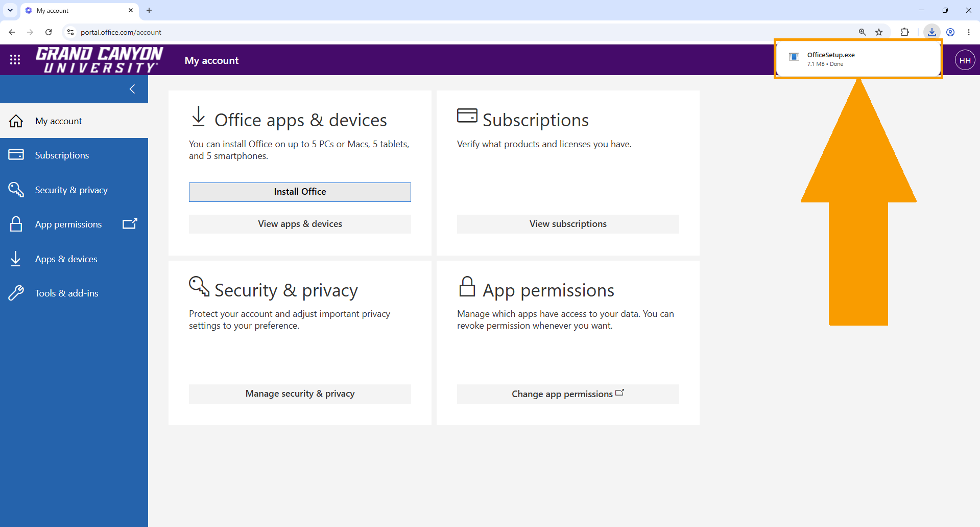This screenshot has width=980, height=527.
Task: Click the App permissions card heading
Action: point(548,290)
